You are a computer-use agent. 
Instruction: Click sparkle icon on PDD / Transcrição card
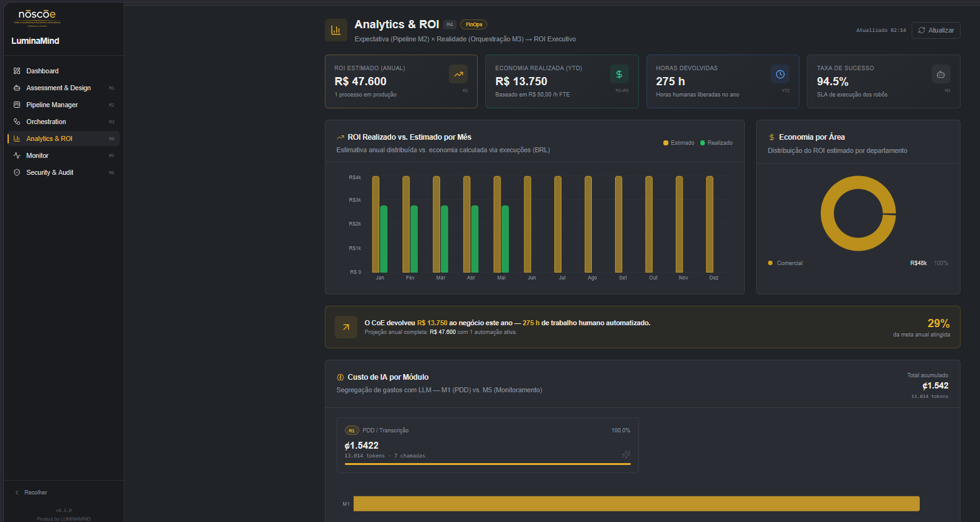[625, 455]
